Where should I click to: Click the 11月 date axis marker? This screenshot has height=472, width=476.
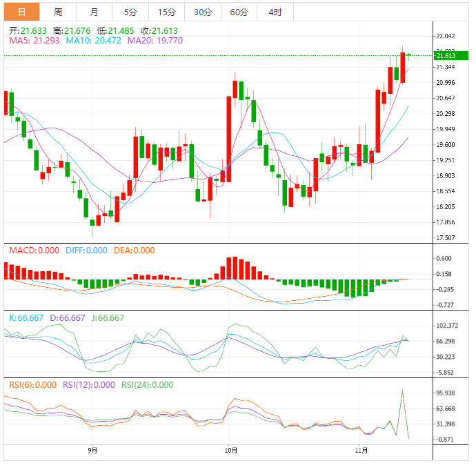(x=361, y=451)
